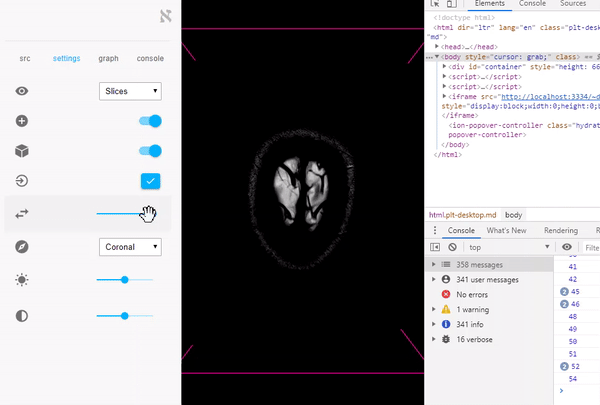
Task: Clear the console with the ban icon
Action: (452, 247)
